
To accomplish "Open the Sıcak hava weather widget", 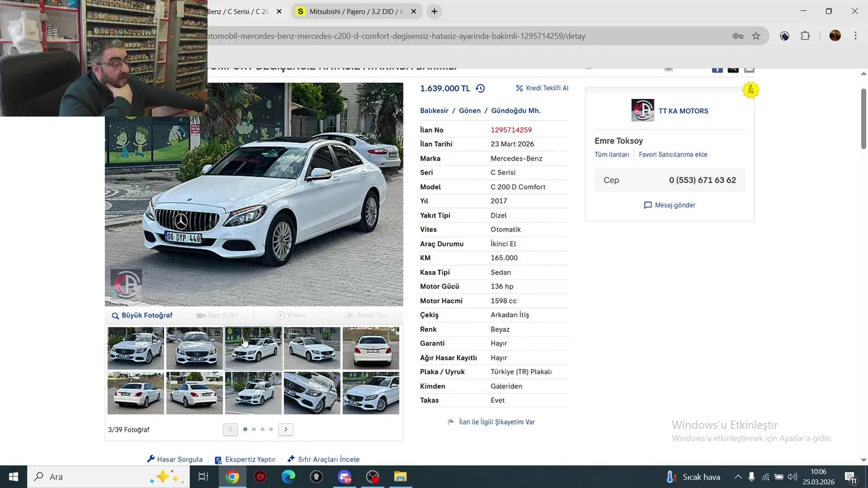I will (x=692, y=476).
